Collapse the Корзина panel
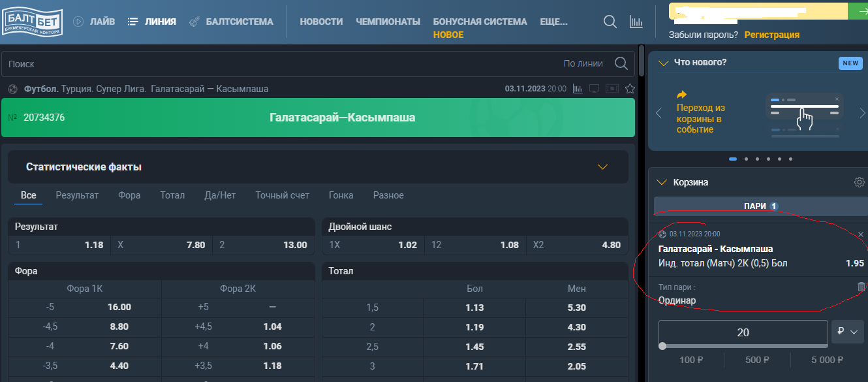This screenshot has height=382, width=868. [663, 182]
